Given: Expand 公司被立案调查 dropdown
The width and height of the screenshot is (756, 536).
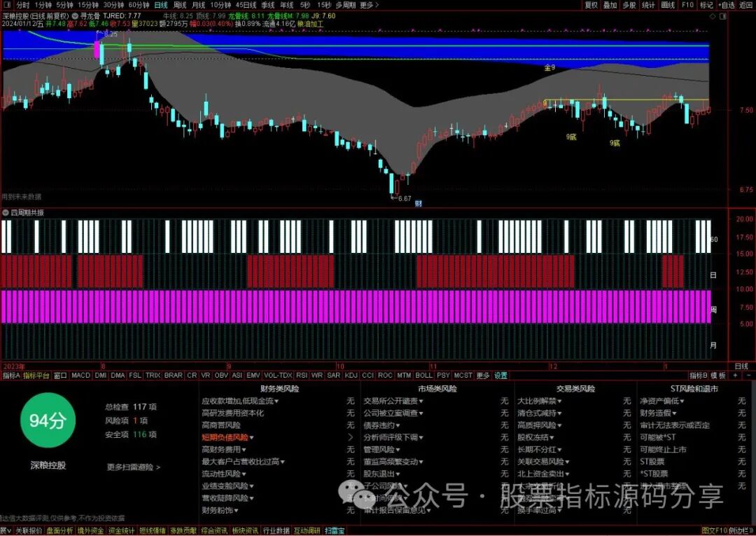Looking at the screenshot, I should tap(393, 413).
